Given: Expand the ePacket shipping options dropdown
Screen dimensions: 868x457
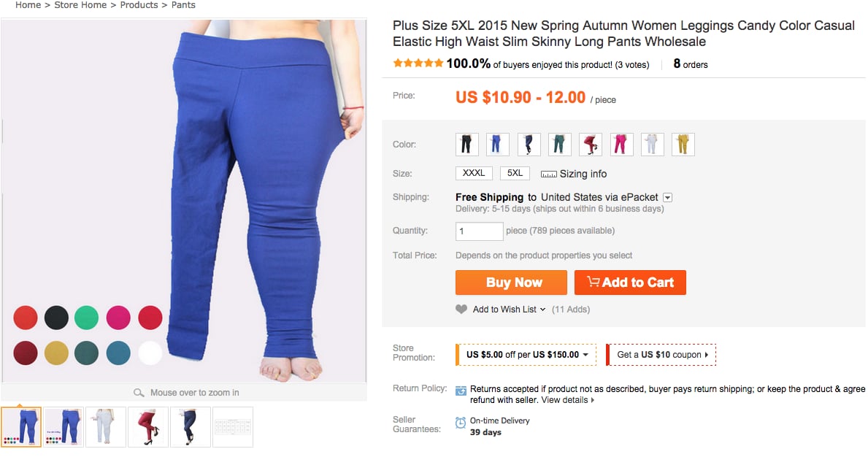Looking at the screenshot, I should (667, 197).
